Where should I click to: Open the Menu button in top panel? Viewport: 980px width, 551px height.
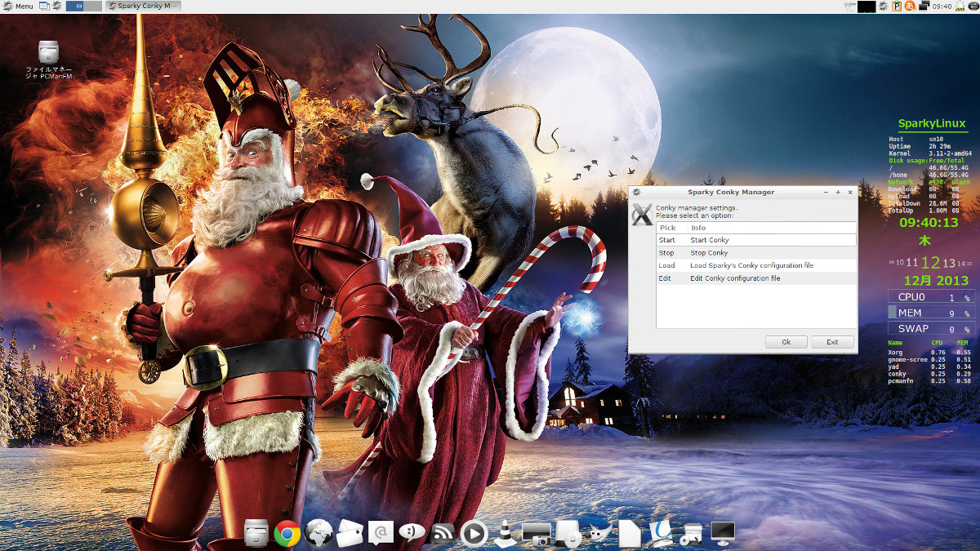[x=18, y=7]
